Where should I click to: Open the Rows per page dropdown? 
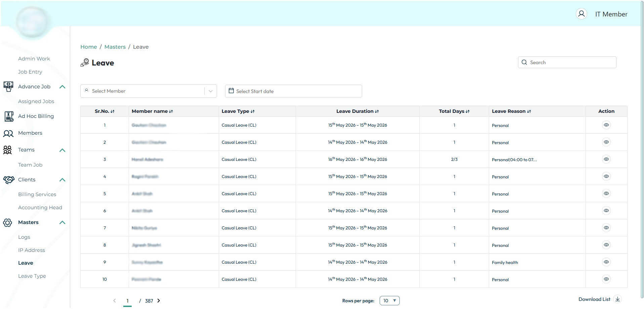coord(389,301)
